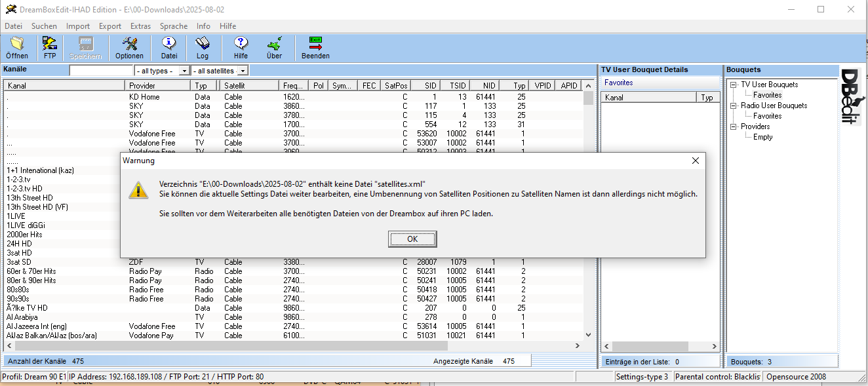
Task: Open the Datei menu
Action: click(14, 26)
